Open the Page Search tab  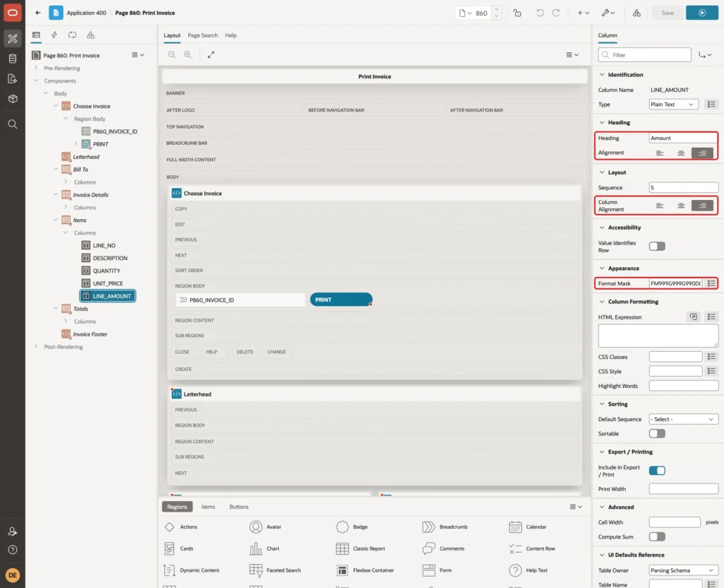pos(202,35)
